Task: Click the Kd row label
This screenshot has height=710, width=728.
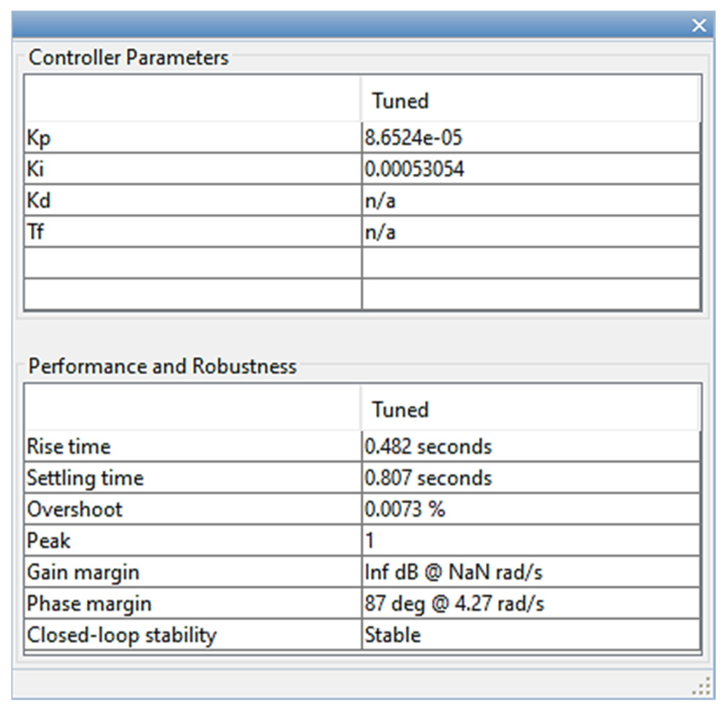Action: (x=39, y=201)
